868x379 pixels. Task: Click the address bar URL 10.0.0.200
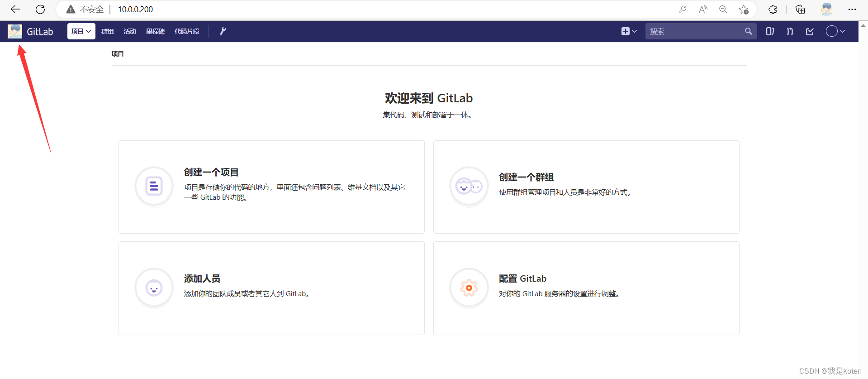point(135,9)
